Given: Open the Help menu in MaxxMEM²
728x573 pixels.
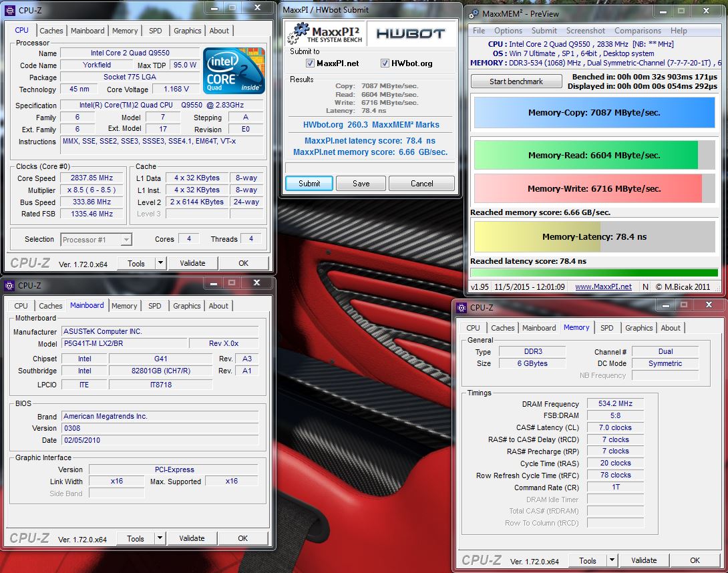Looking at the screenshot, I should (679, 31).
